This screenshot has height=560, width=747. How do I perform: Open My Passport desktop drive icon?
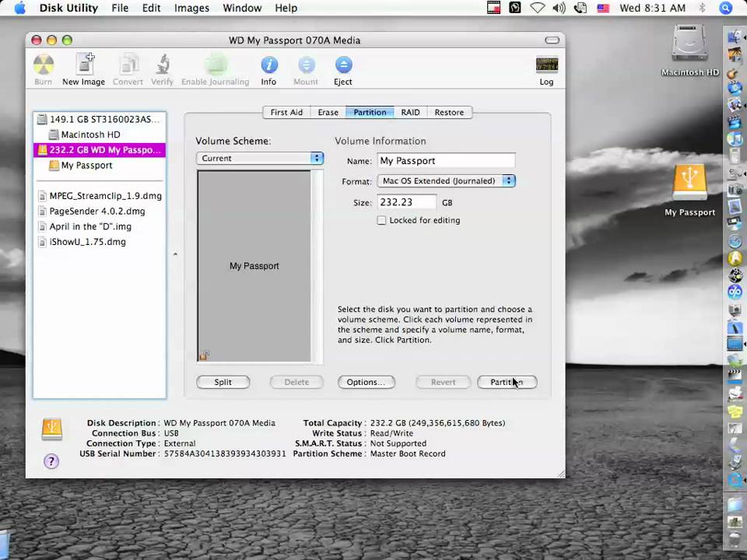(x=689, y=191)
